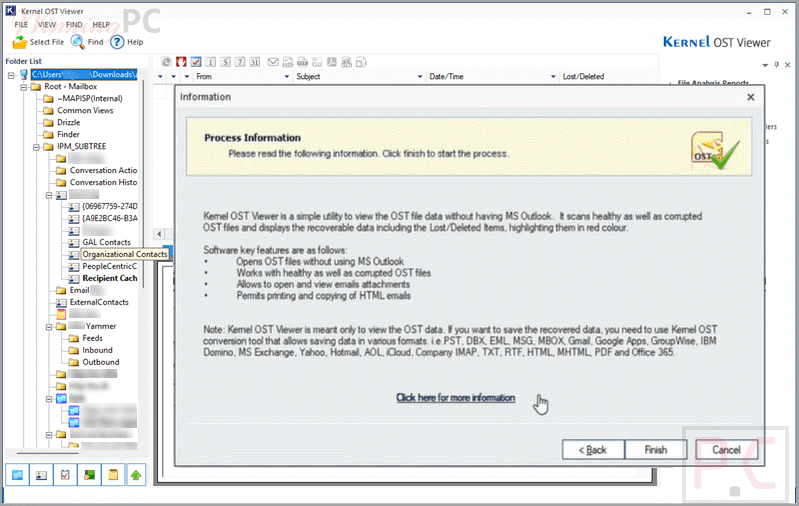Click the PDF save icon in the toolbar
This screenshot has width=799, height=506.
(x=332, y=62)
